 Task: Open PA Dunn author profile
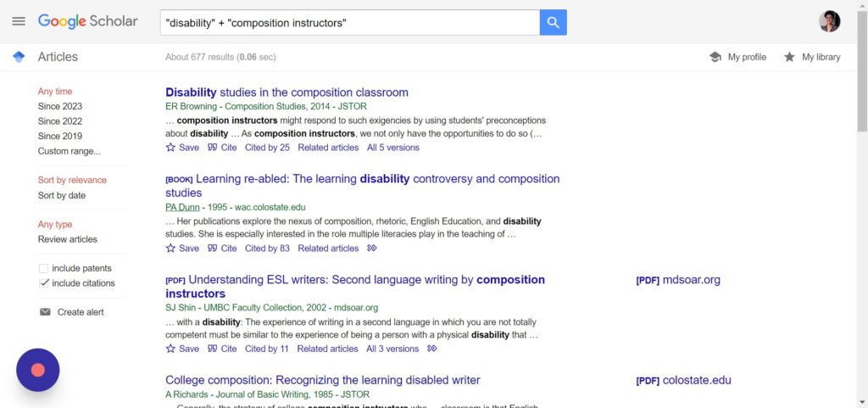tap(182, 208)
